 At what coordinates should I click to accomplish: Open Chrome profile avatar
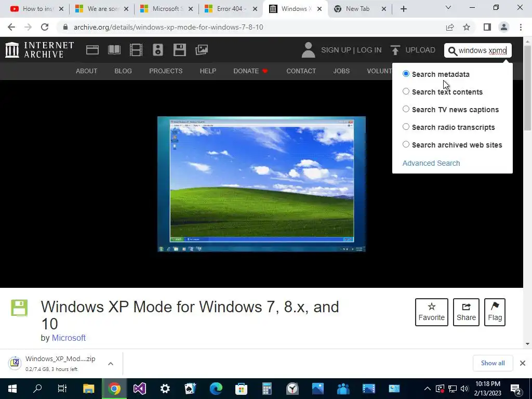(504, 27)
